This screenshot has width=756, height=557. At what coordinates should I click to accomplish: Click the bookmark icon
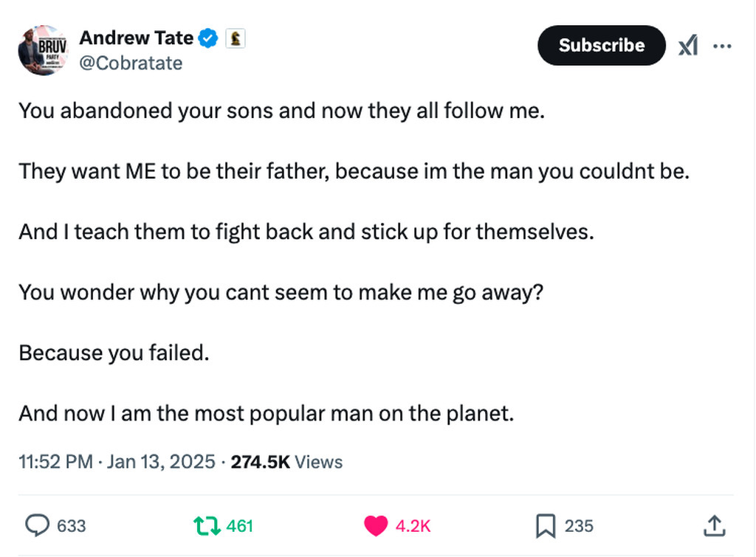(x=545, y=525)
